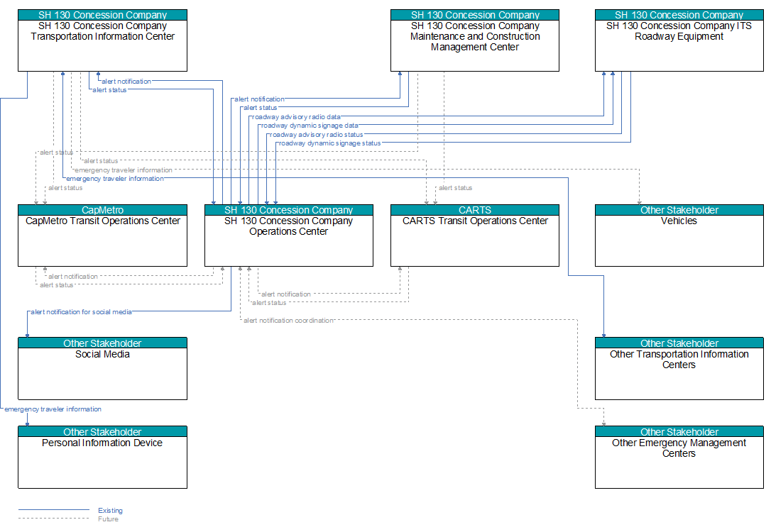This screenshot has width=771, height=532.
Task: Click 'roadway dynamic signage data' flow label
Action: 310,126
